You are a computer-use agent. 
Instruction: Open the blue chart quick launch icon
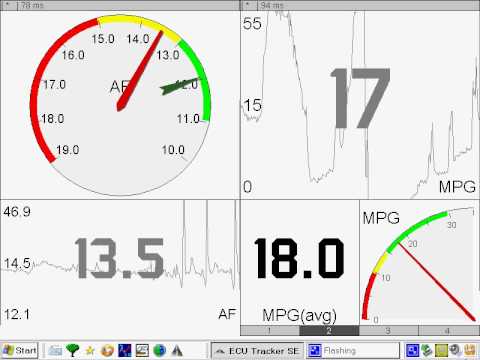pyautogui.click(x=125, y=351)
